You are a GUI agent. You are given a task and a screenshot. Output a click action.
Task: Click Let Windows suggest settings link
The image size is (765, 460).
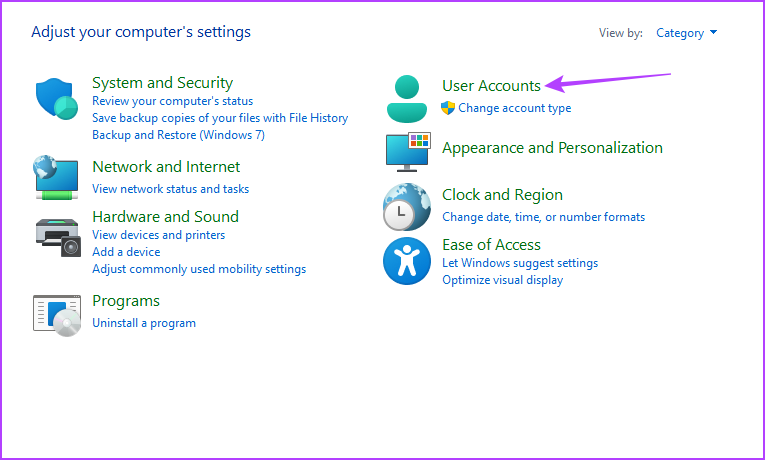click(520, 263)
